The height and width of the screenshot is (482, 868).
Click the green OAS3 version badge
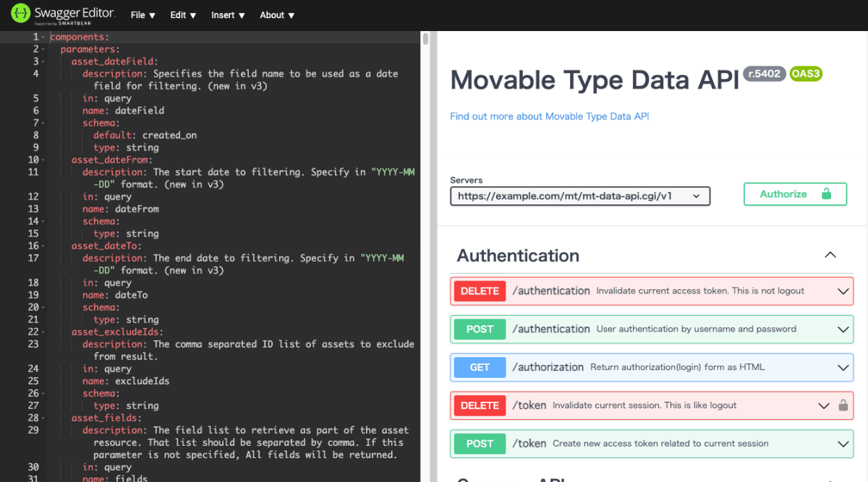click(x=806, y=73)
